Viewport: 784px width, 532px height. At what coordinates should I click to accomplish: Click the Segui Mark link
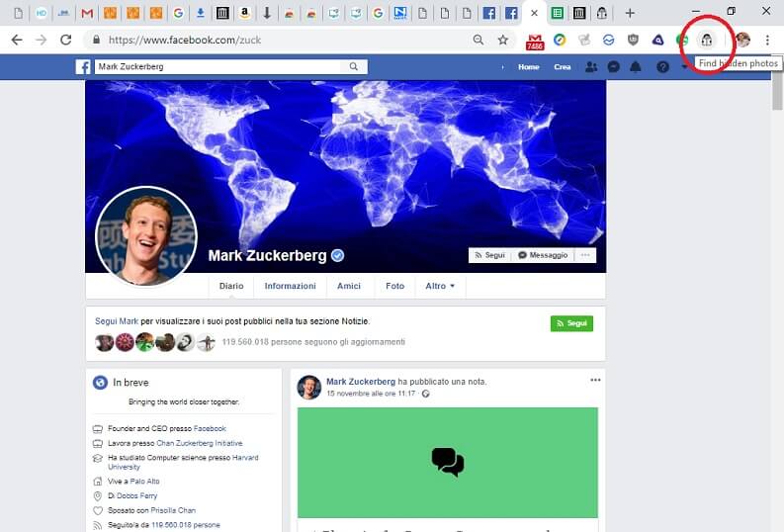coord(117,321)
